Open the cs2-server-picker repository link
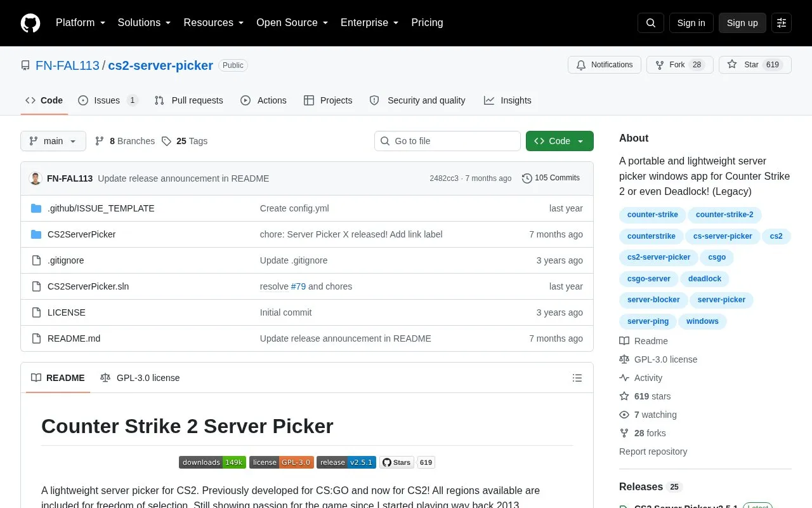This screenshot has width=812, height=508. point(160,65)
